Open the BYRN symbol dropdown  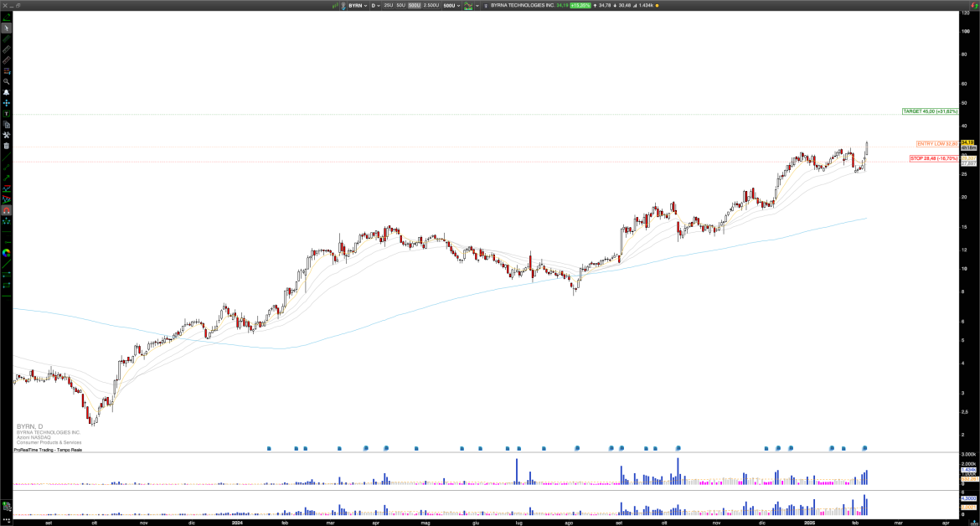(x=360, y=6)
